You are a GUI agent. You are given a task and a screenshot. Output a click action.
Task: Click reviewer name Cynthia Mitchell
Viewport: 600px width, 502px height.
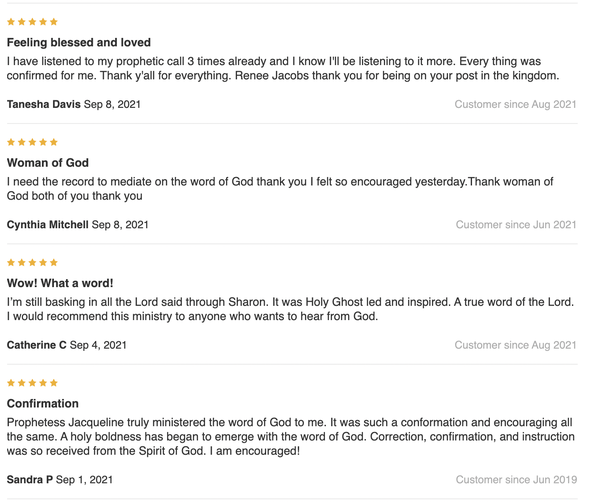47,225
